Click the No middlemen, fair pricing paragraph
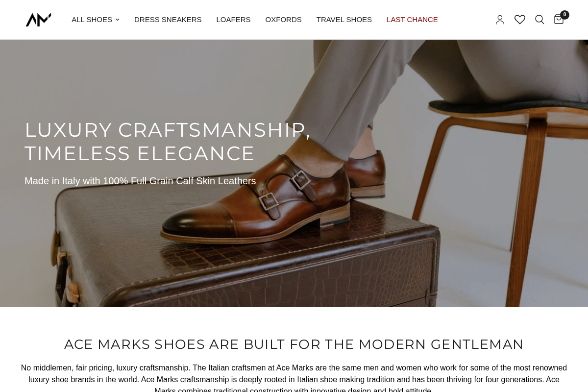Screen dimensions: 588x392 pyautogui.click(x=294, y=378)
